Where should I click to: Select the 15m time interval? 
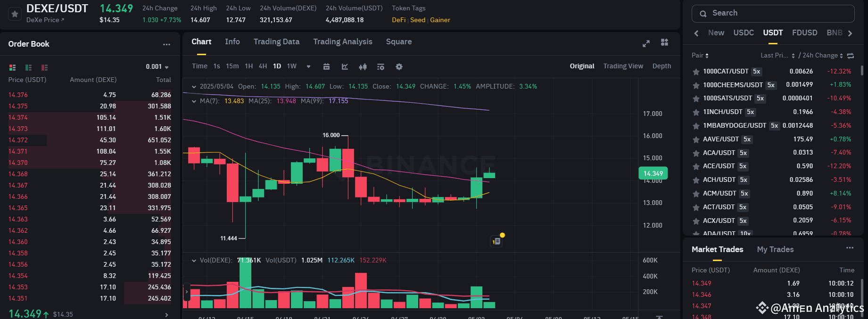click(x=232, y=66)
